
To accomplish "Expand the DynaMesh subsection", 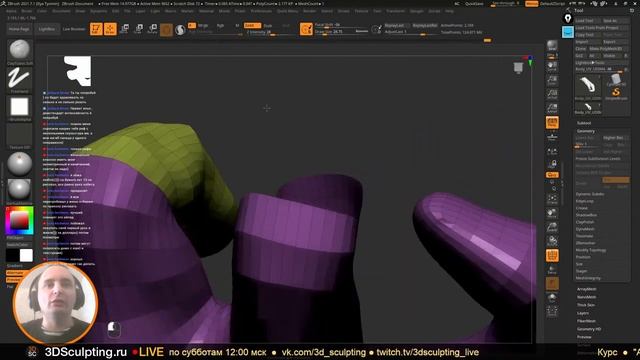I will click(x=585, y=229).
